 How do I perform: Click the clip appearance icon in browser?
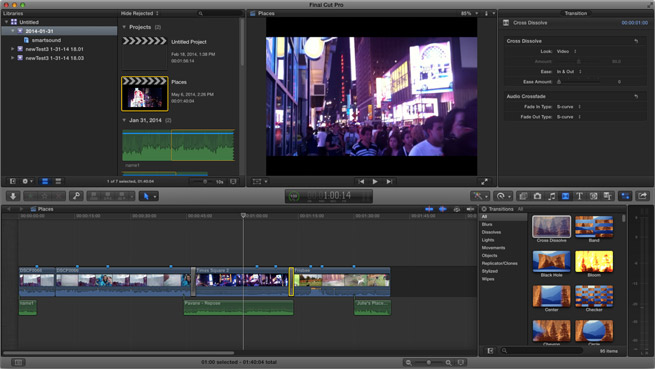[233, 181]
